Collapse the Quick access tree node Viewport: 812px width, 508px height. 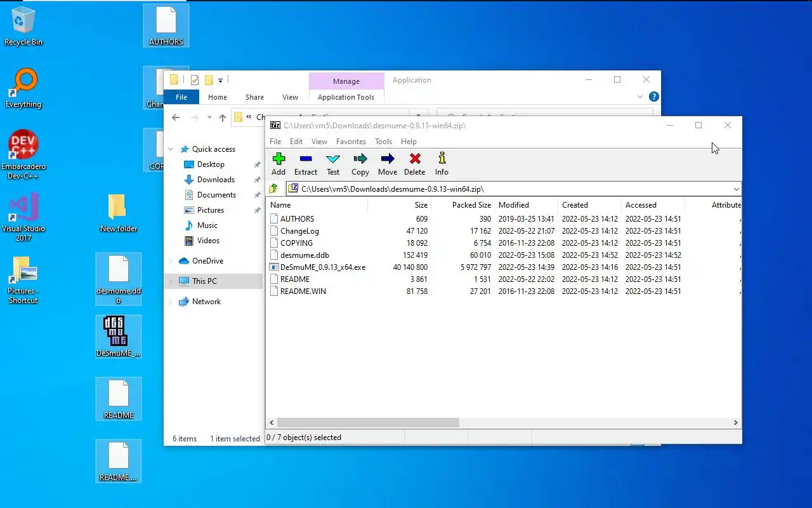tap(171, 149)
